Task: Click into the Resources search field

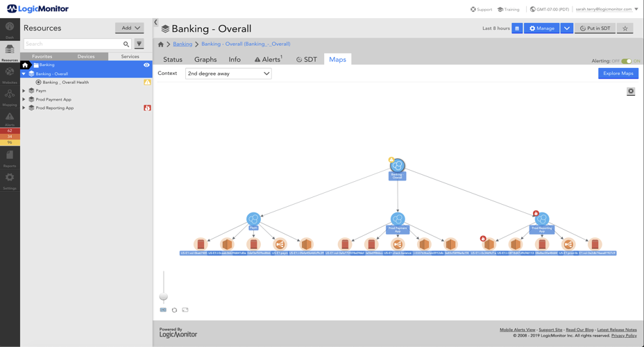Action: click(x=73, y=44)
